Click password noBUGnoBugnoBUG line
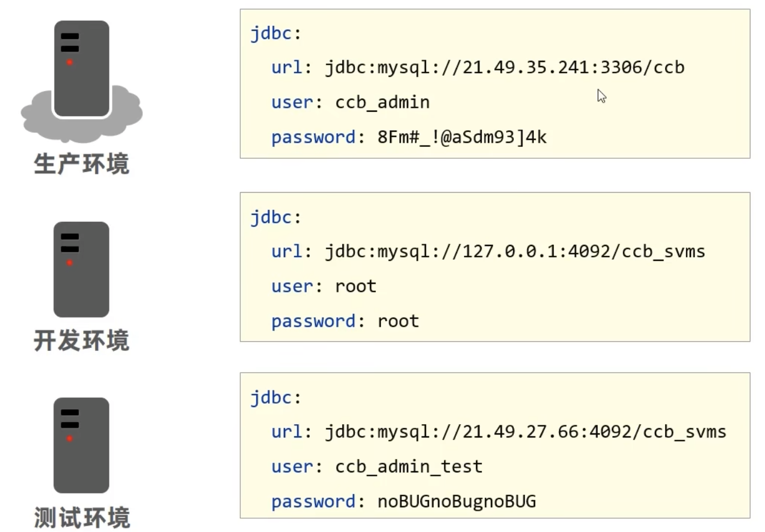 pos(404,502)
